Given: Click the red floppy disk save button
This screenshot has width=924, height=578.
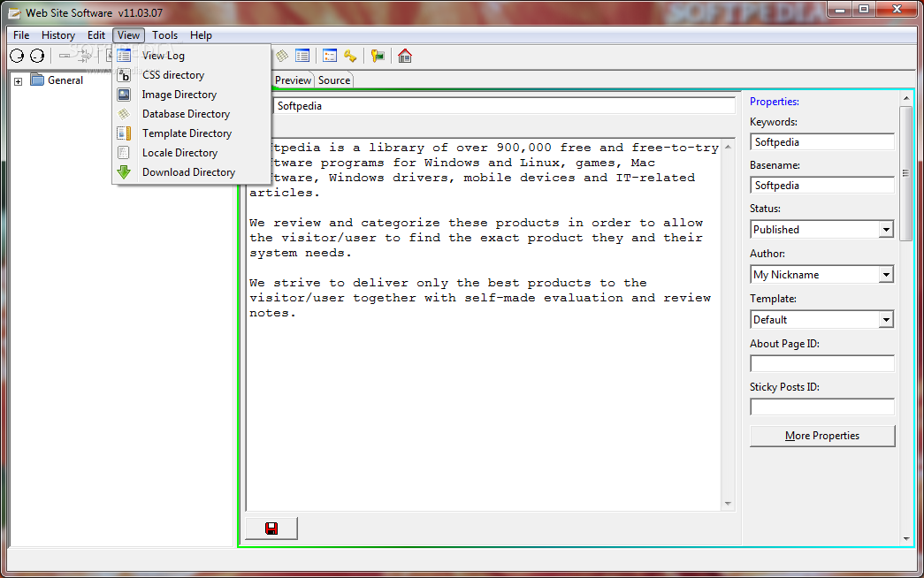Looking at the screenshot, I should point(271,529).
